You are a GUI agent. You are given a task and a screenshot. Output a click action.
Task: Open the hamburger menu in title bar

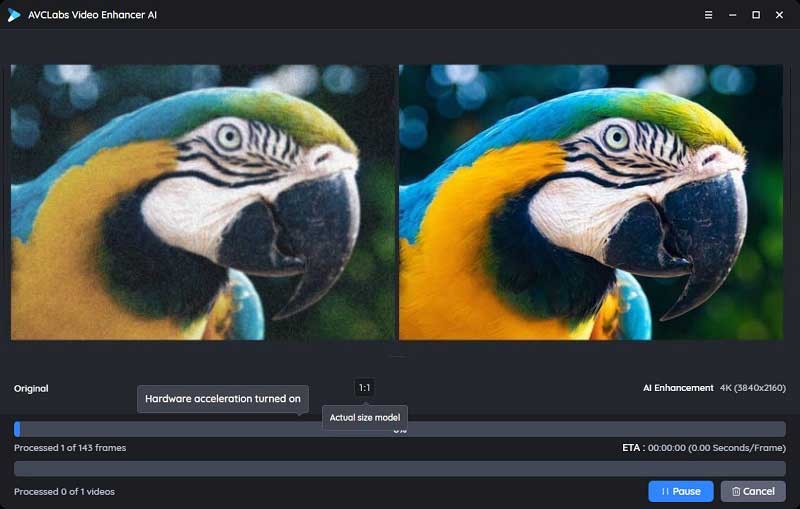click(x=708, y=15)
